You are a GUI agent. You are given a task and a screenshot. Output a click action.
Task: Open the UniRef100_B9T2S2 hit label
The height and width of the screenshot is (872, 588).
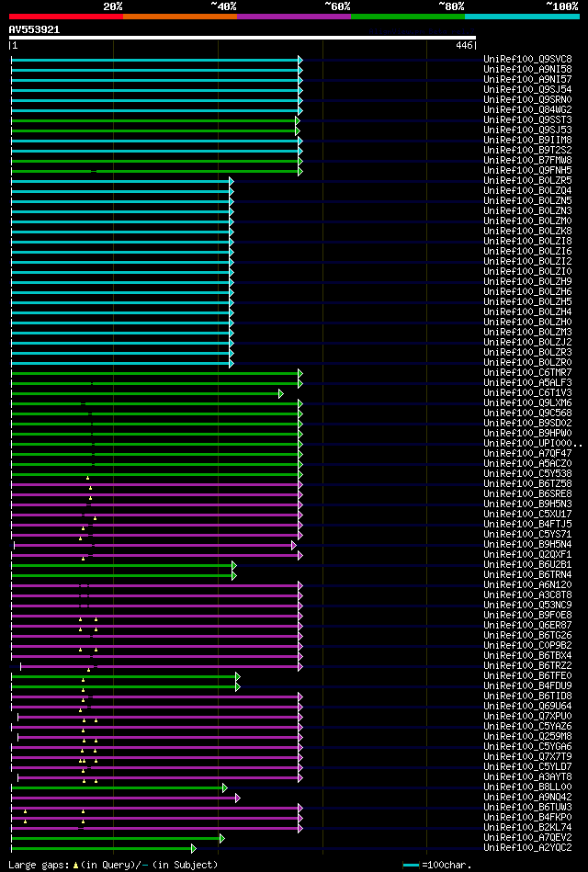[528, 150]
